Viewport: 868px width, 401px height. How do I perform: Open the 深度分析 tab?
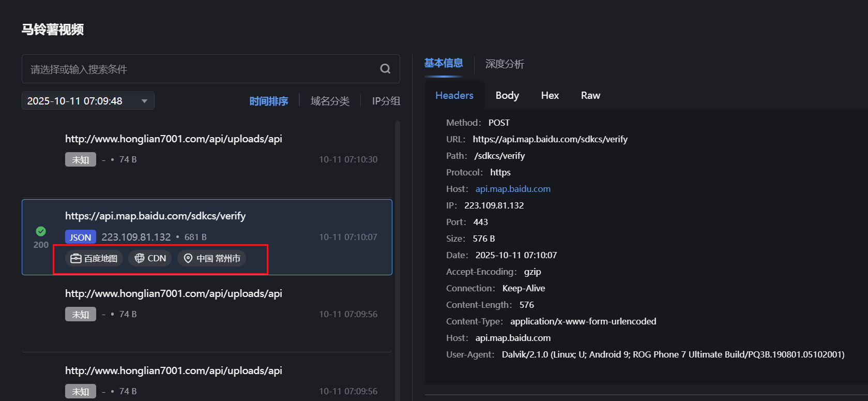point(505,64)
